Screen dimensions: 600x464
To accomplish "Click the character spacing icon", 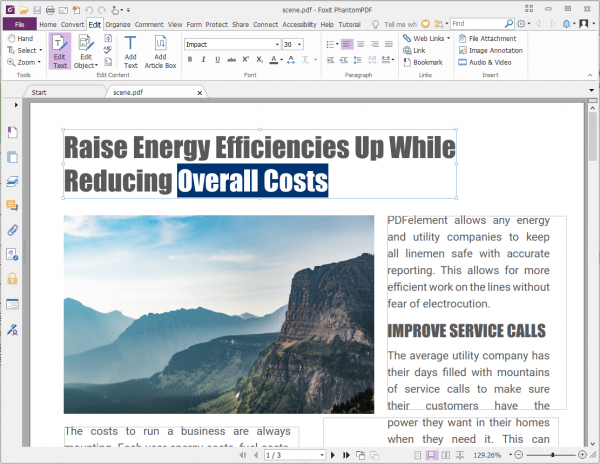I will 291,59.
